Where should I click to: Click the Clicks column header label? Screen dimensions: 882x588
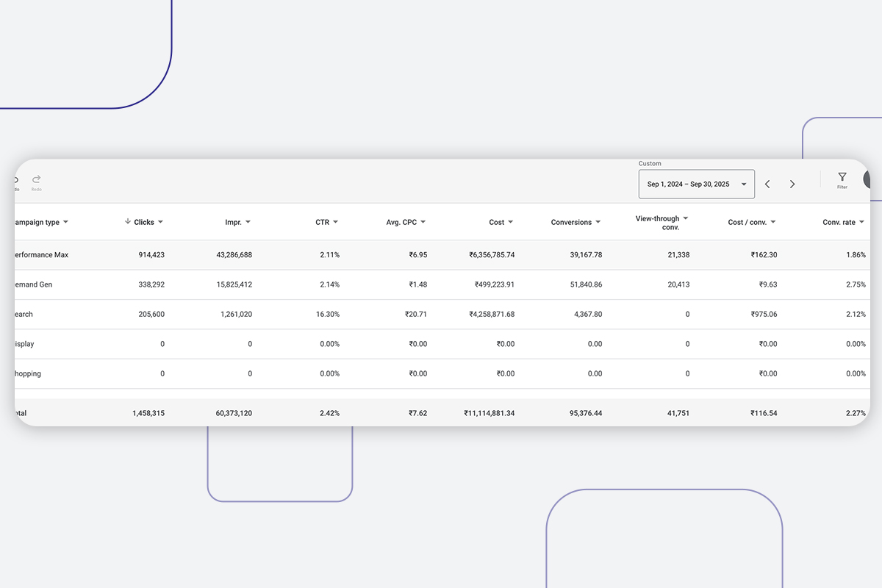144,223
